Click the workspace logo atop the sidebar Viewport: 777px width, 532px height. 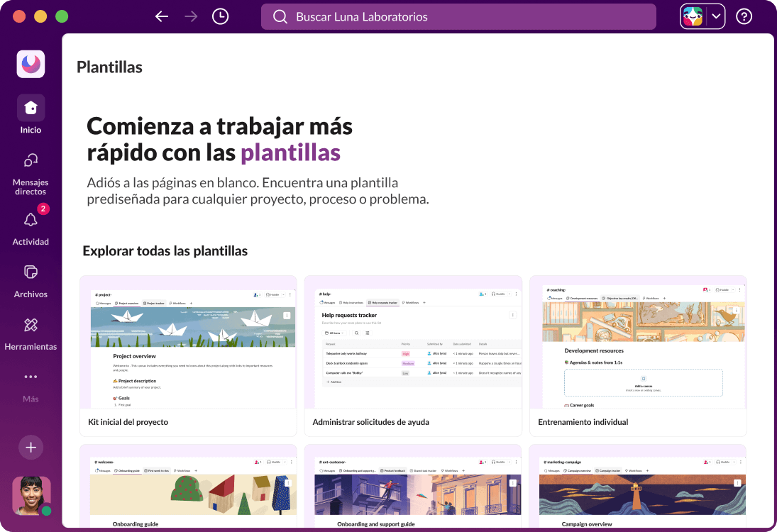pos(31,64)
